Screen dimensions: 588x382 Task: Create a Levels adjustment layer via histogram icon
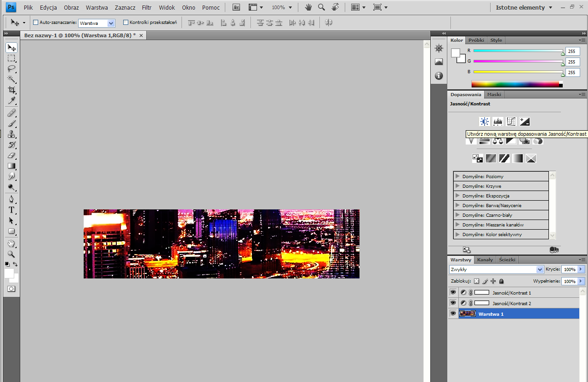[x=498, y=122]
